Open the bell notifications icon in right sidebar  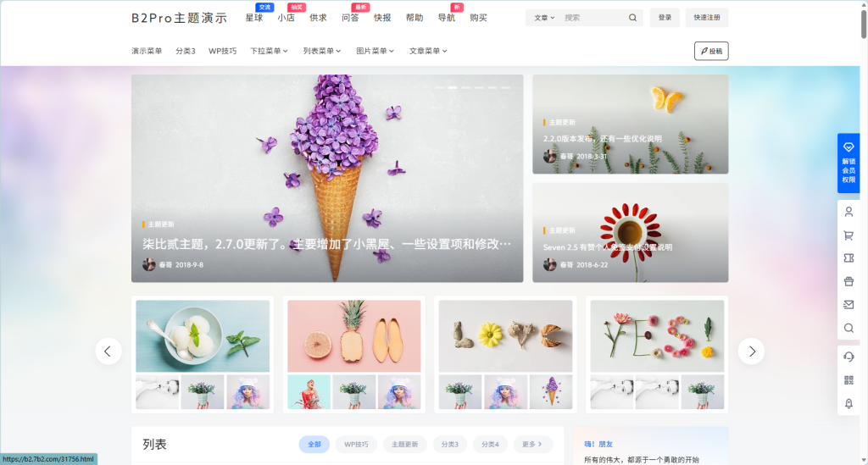coord(849,404)
